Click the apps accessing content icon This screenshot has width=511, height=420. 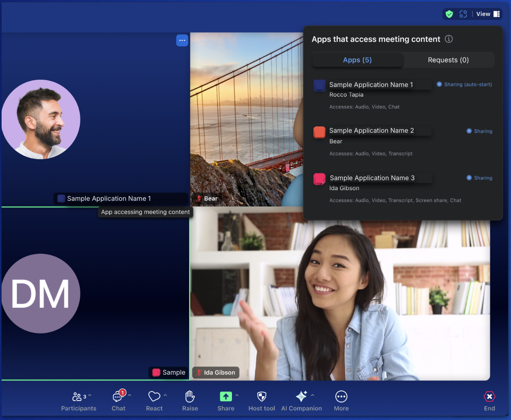point(463,14)
